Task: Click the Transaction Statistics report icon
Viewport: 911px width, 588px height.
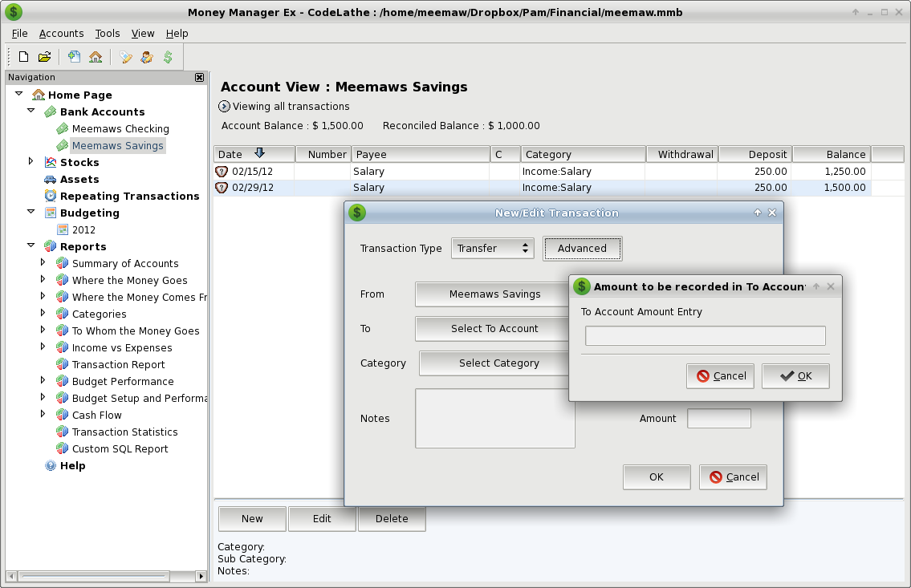Action: (62, 432)
